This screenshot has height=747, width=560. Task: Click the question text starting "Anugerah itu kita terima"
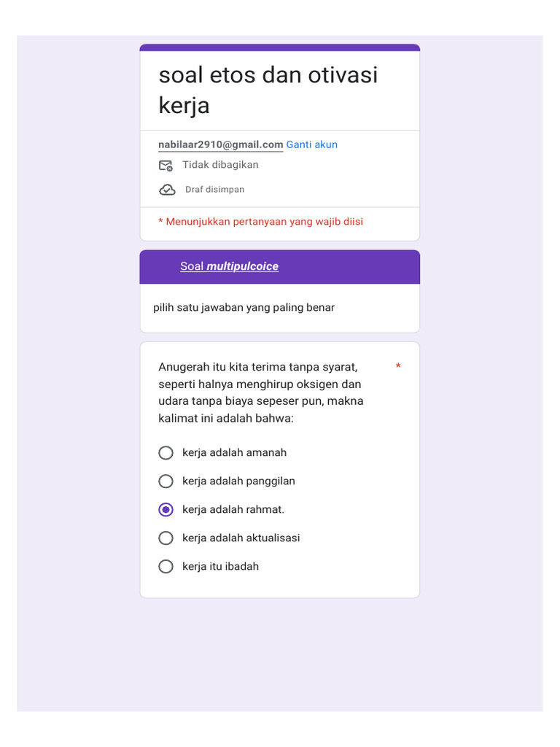point(260,392)
